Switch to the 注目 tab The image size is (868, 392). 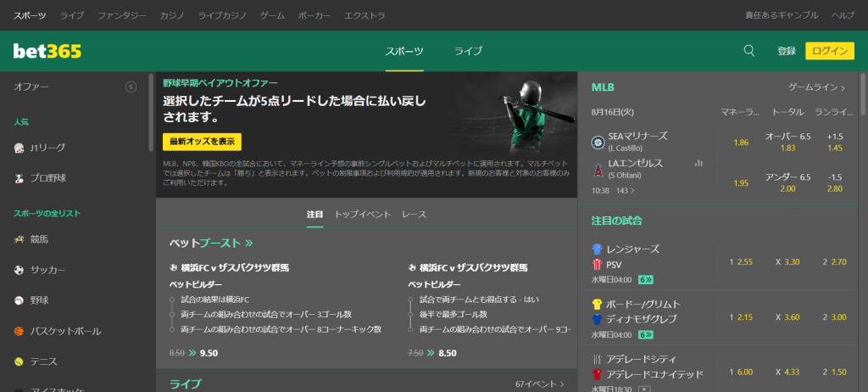tap(315, 214)
